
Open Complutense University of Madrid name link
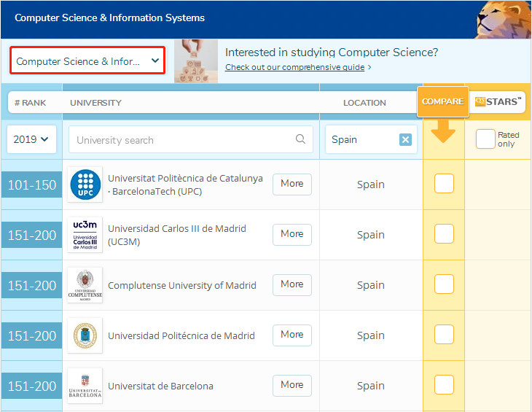click(182, 285)
